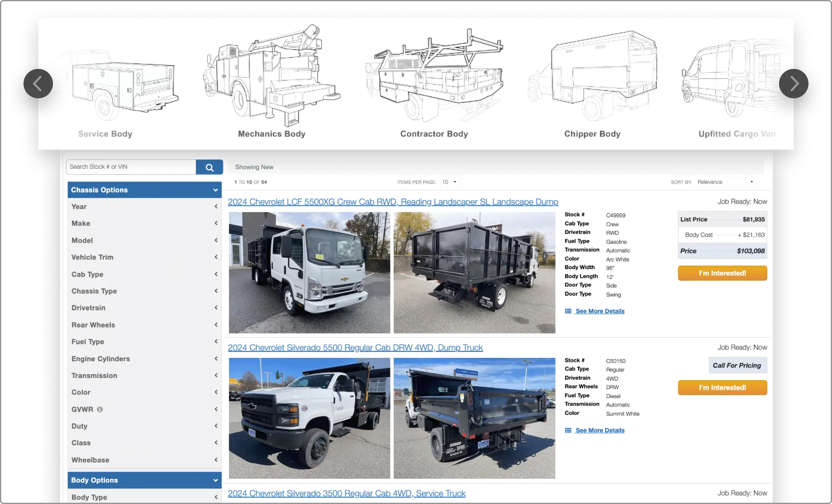Expand the Color filter
Viewport: 832px width, 504px height.
(x=145, y=392)
